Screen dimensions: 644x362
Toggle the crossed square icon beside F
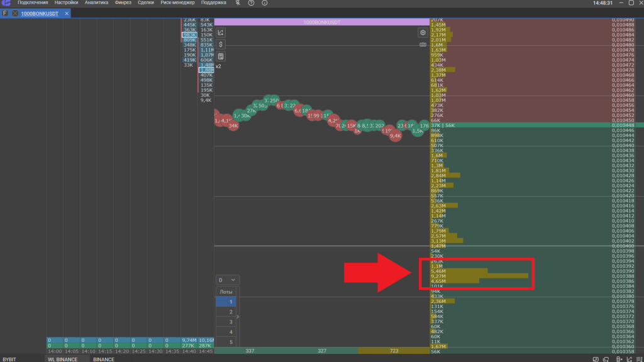coord(16,13)
